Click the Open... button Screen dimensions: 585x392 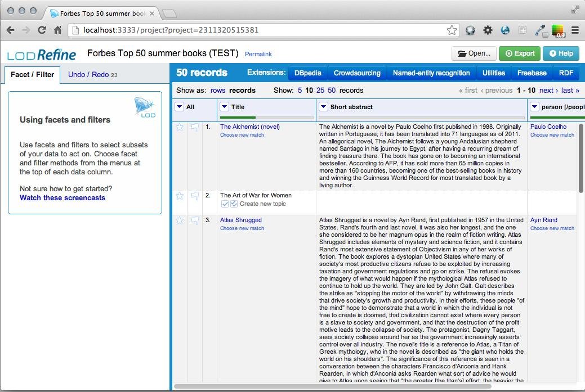(x=474, y=53)
